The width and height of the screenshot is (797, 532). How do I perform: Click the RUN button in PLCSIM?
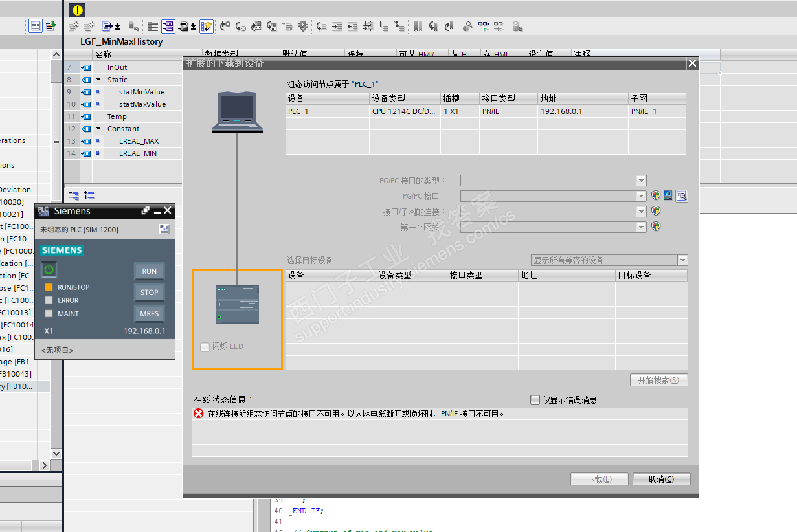pyautogui.click(x=149, y=271)
